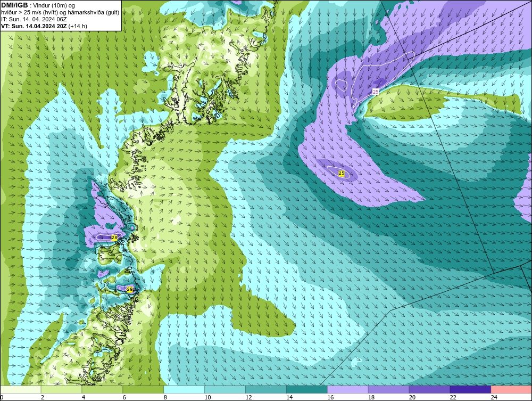This screenshot has height=401, width=532.
Task: Click the scale number 8
Action: tap(165, 397)
